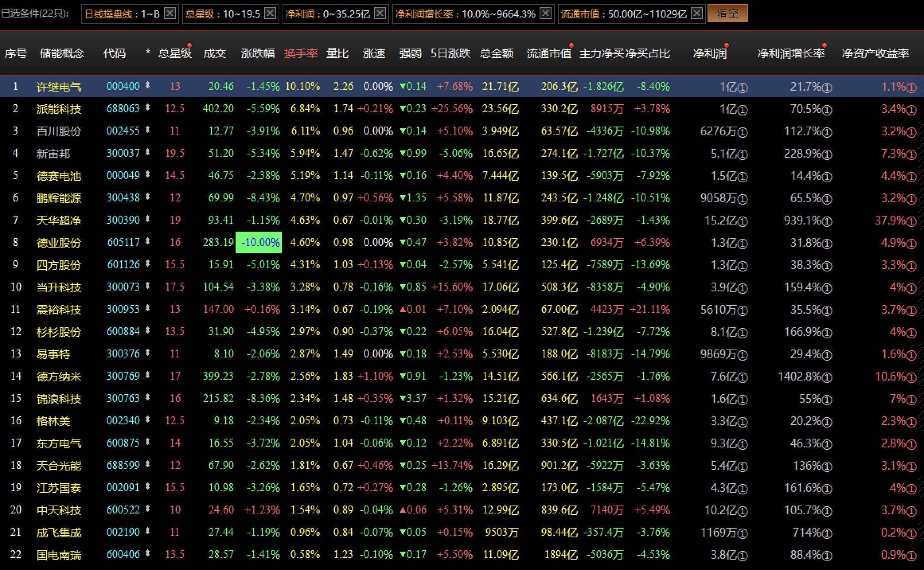Click the 5日涨跌 column header

tap(450, 53)
